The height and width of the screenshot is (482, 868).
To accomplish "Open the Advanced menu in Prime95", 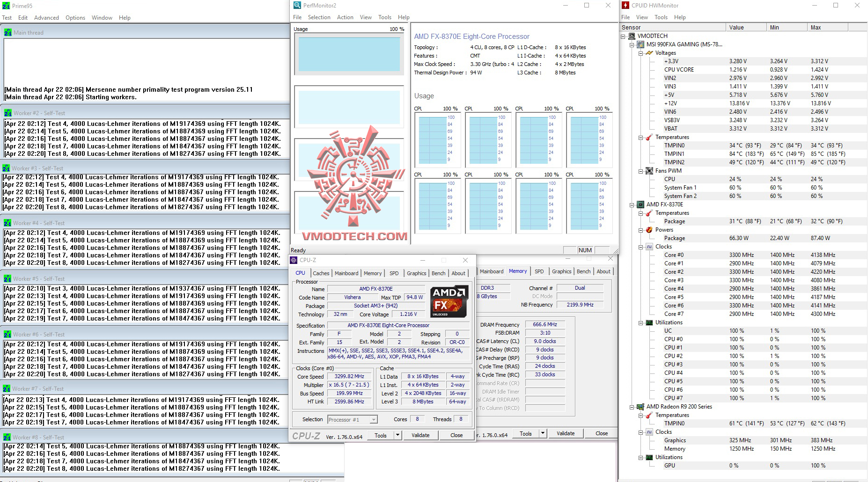I will pyautogui.click(x=46, y=18).
